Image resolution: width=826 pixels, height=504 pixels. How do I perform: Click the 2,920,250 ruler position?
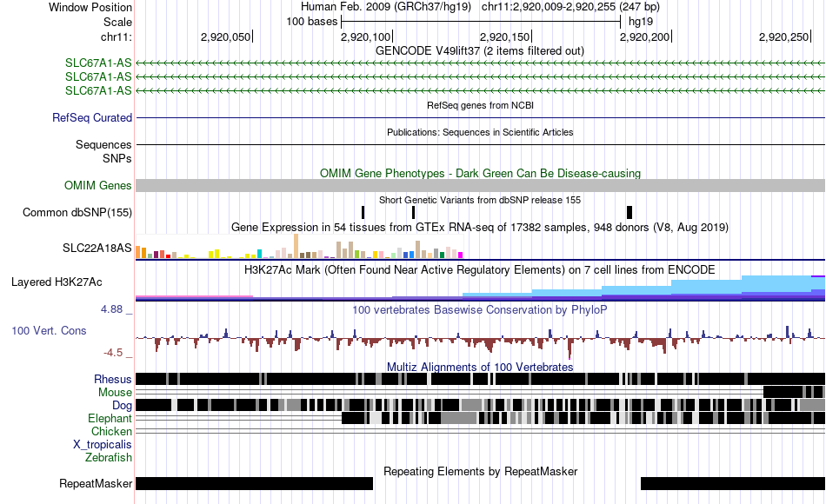click(784, 36)
